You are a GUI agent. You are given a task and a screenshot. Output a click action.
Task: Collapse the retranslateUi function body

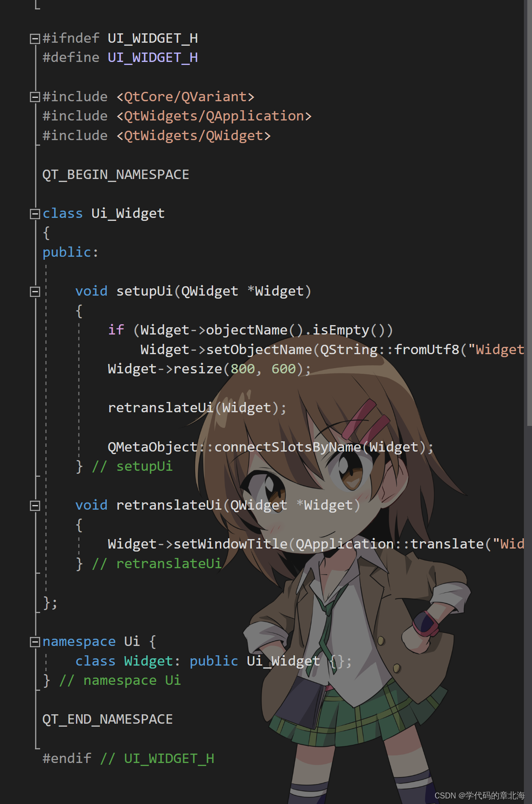pos(35,505)
